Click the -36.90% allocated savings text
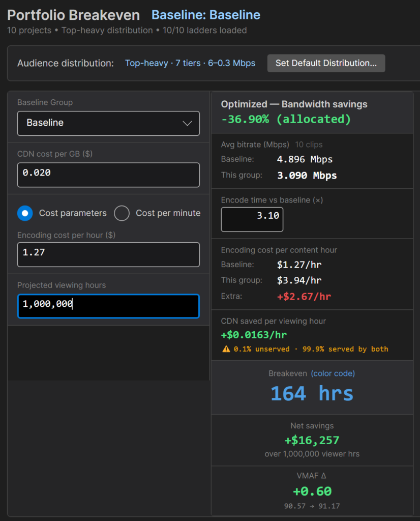Image resolution: width=420 pixels, height=521 pixels. (286, 119)
